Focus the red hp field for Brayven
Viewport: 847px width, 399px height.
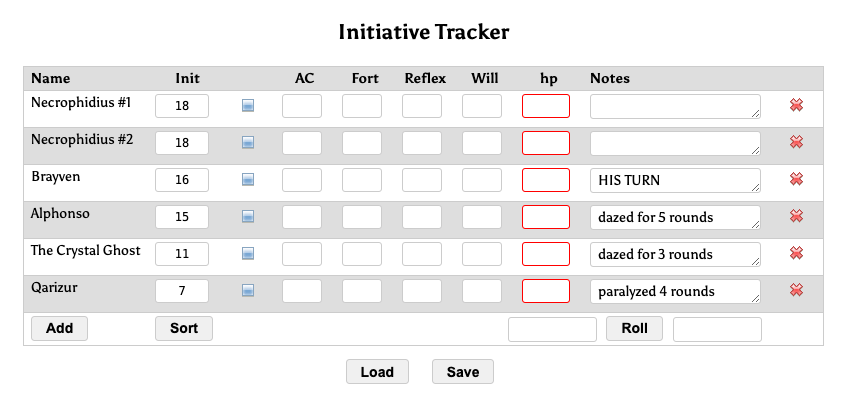[546, 180]
